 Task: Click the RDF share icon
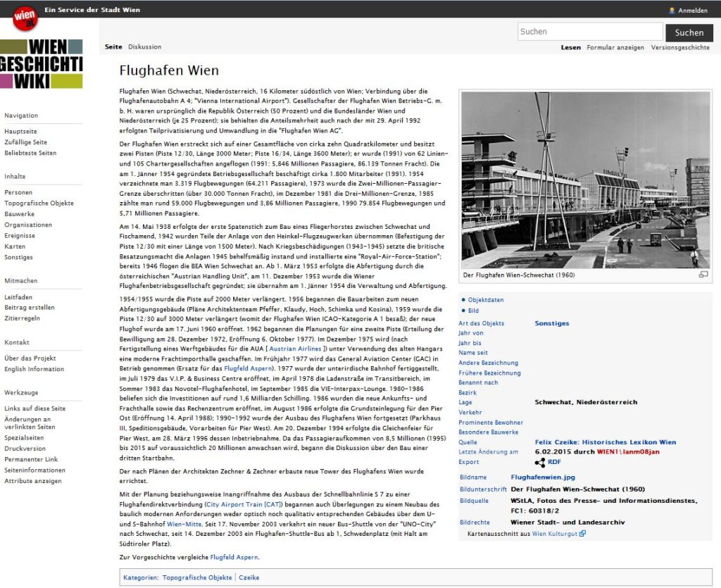coord(539,463)
